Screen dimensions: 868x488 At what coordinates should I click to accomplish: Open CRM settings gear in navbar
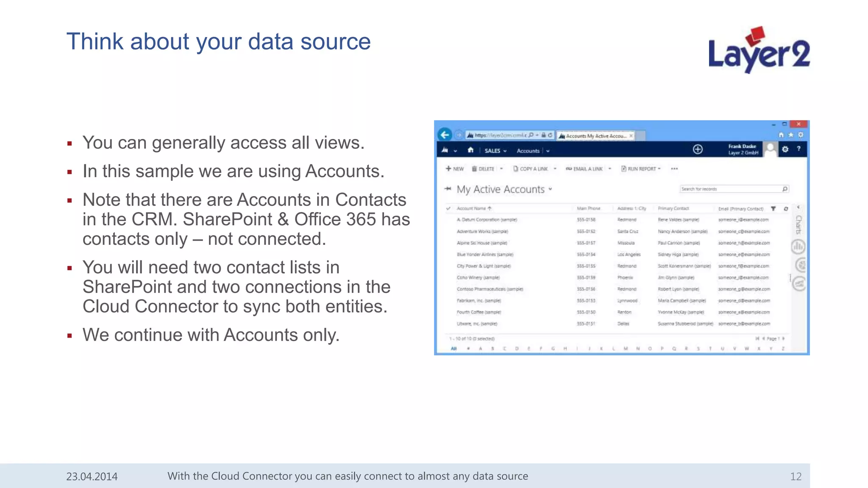click(785, 149)
